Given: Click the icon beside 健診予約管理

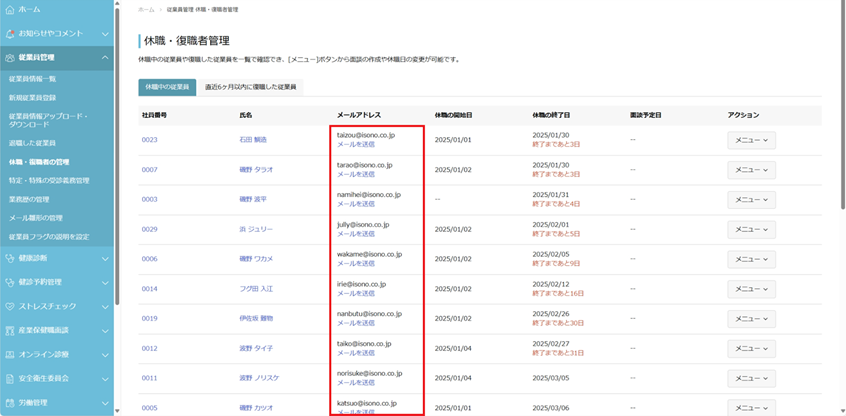Looking at the screenshot, I should pos(9,282).
